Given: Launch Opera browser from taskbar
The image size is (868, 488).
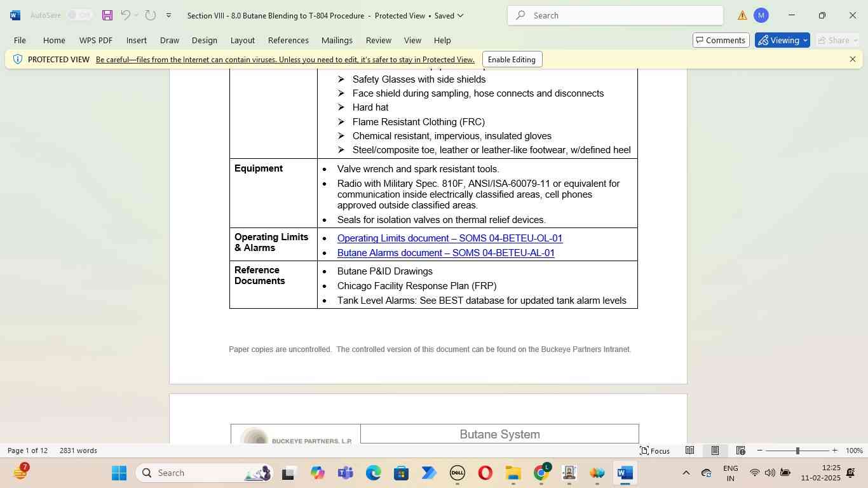Looking at the screenshot, I should click(485, 473).
